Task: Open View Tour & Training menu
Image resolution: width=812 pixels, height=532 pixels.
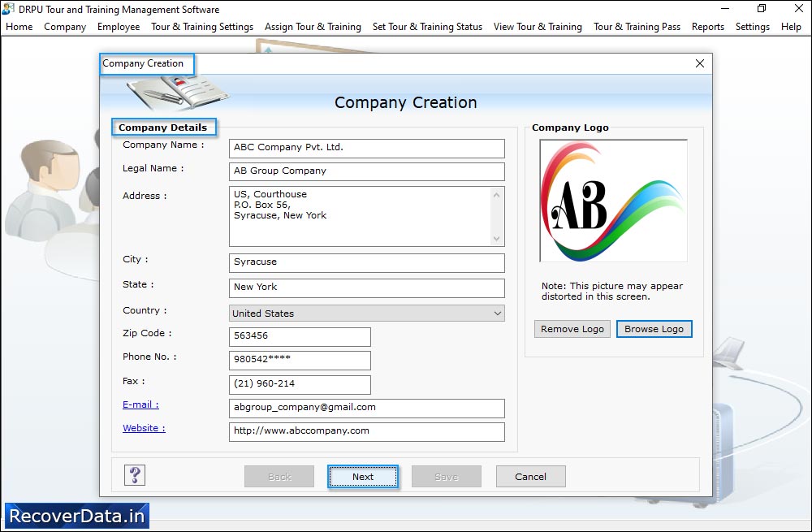Action: point(538,27)
